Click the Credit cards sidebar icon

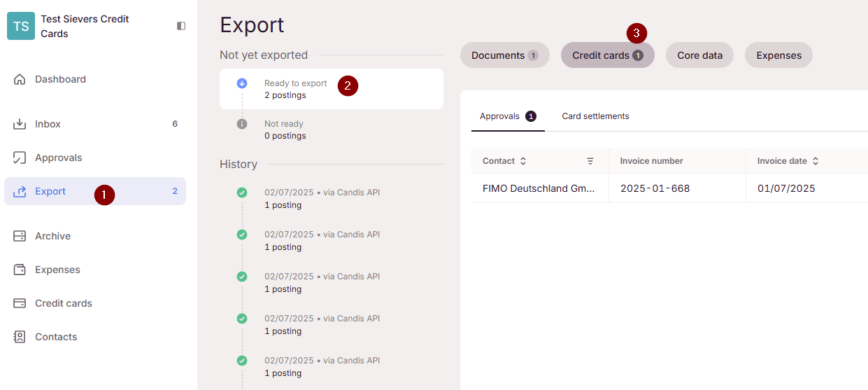(x=20, y=303)
